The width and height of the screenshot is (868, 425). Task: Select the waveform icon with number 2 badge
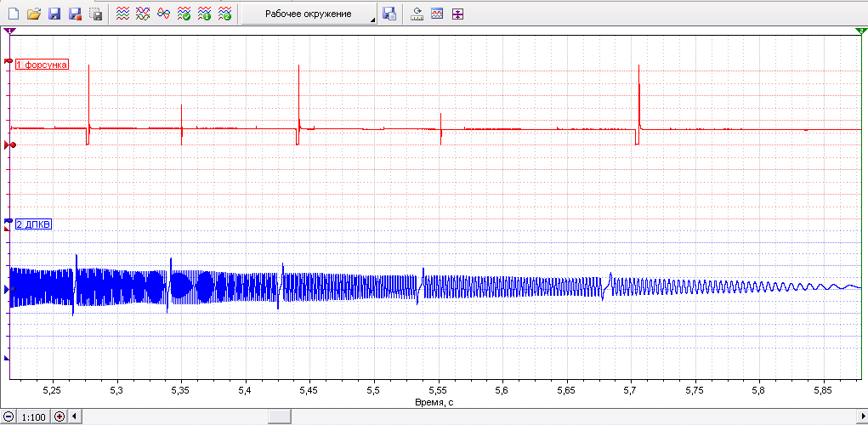click(224, 14)
